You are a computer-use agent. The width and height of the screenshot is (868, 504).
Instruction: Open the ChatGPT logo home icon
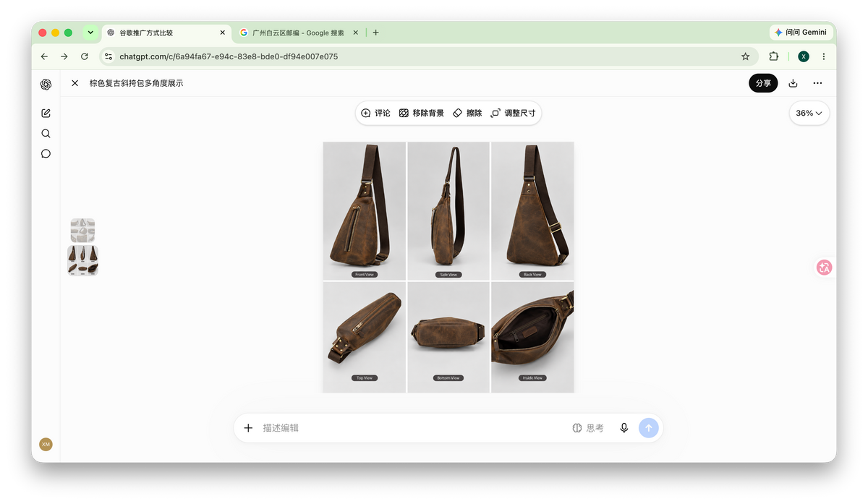tap(46, 84)
